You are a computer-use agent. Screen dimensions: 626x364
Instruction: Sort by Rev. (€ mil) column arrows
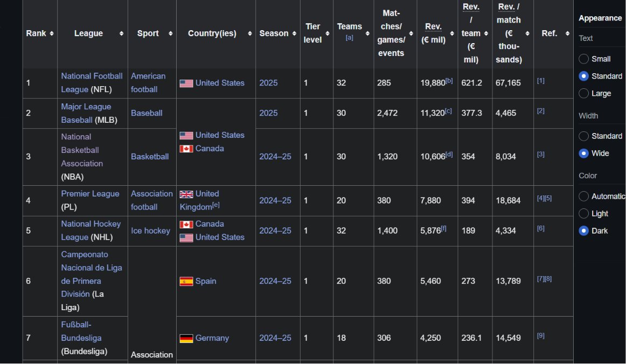[x=452, y=33]
